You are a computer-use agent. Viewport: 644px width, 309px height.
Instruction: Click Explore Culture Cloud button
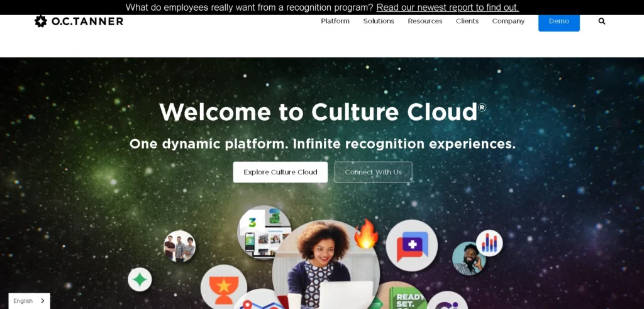point(280,172)
